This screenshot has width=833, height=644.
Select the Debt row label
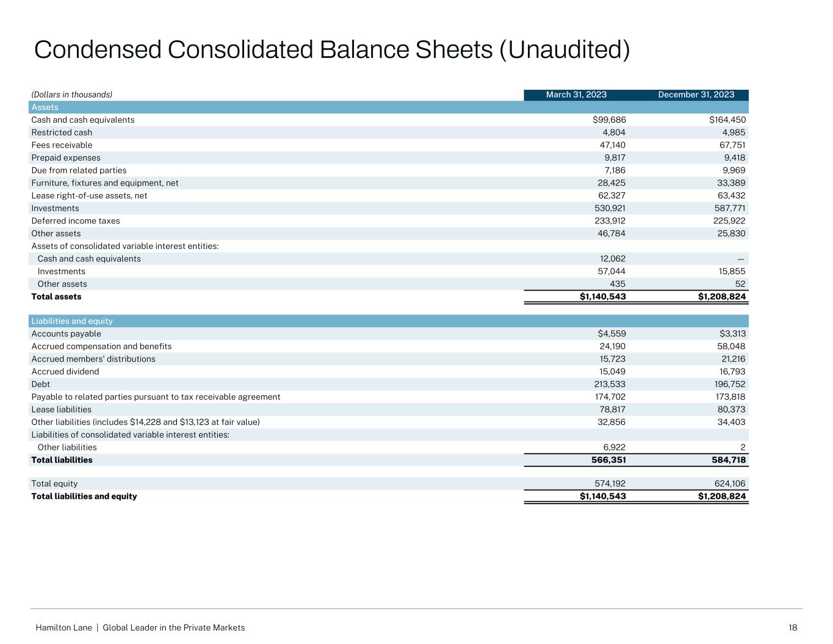(41, 385)
